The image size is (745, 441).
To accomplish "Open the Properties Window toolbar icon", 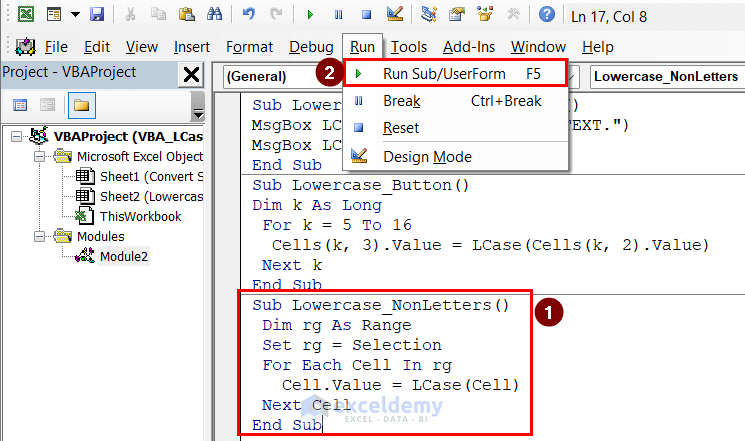I will pos(457,14).
